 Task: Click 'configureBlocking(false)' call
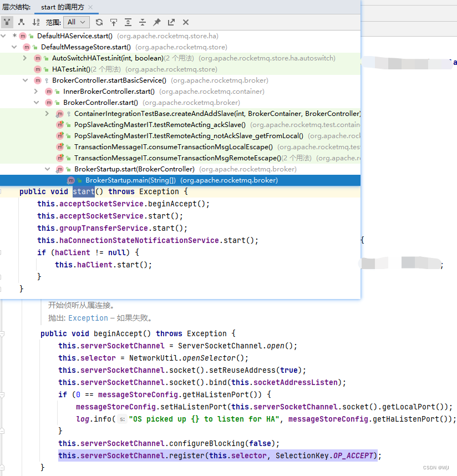pyautogui.click(x=222, y=443)
